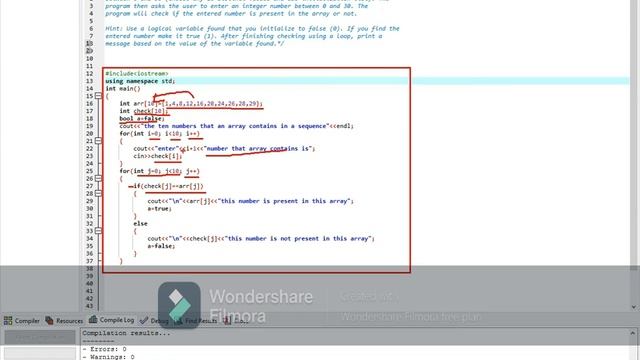Click the "- Errors: 0" log line
The height and width of the screenshot is (360, 640).
pos(104,349)
